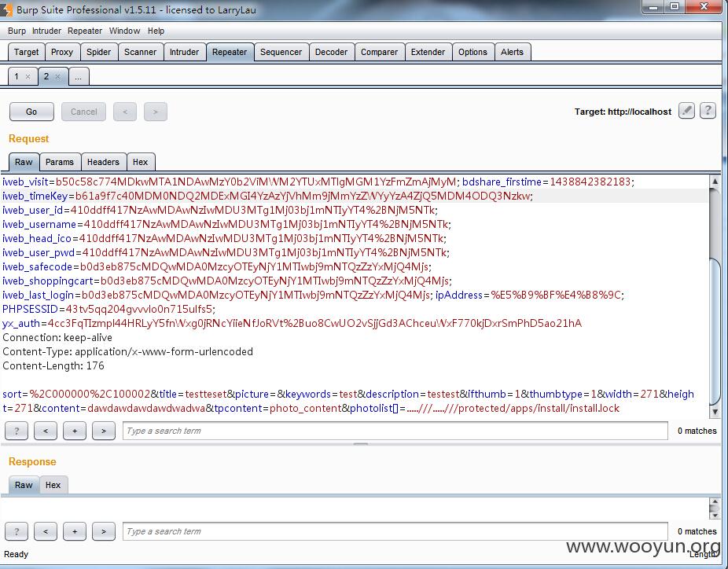Open the Repeater menu
Screen dimensions: 728x569
(x=84, y=31)
